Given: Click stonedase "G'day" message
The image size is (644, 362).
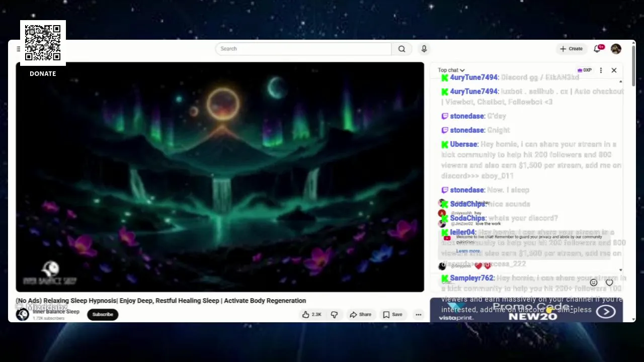Looking at the screenshot, I should (x=473, y=116).
